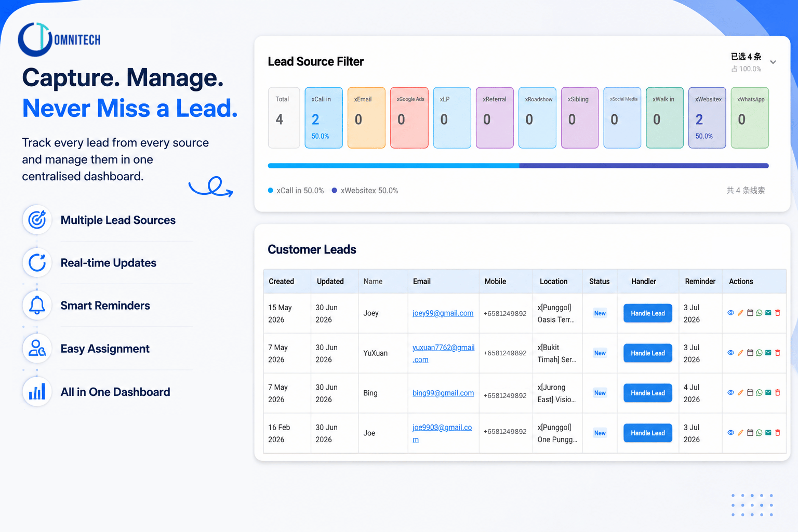Edit Bing's lead using the pencil icon
This screenshot has width=798, height=532.
740,393
